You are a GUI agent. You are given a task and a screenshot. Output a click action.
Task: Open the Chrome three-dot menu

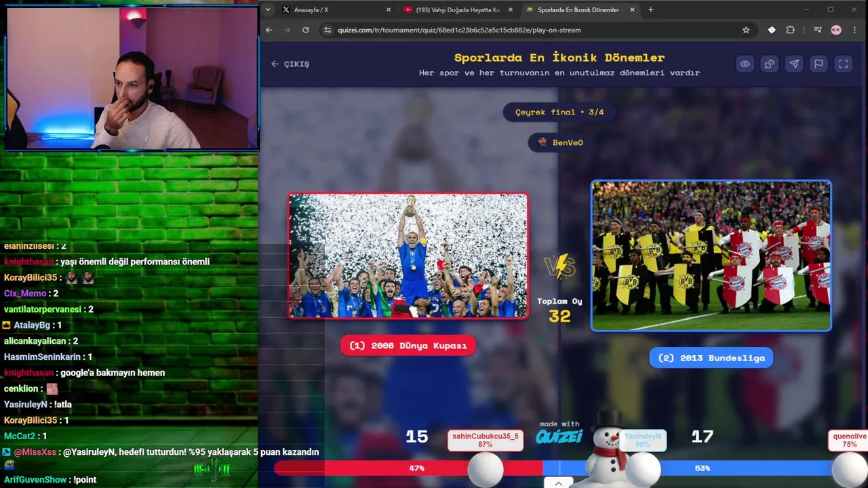coord(854,30)
